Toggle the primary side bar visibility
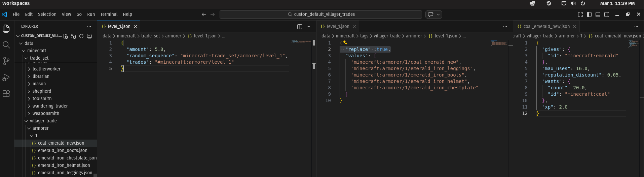Image resolution: width=644 pixels, height=177 pixels. pyautogui.click(x=589, y=14)
